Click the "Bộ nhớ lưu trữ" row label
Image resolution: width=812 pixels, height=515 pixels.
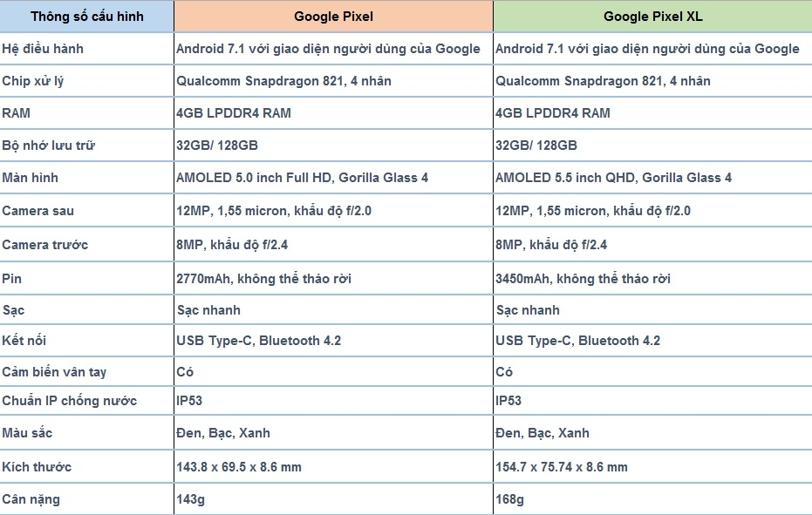48,146
